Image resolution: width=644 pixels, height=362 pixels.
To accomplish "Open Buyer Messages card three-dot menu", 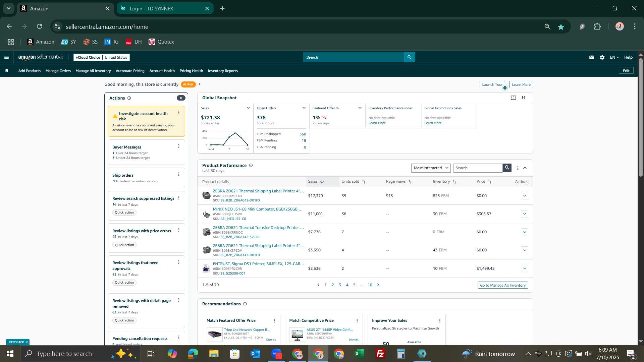I will tap(179, 146).
